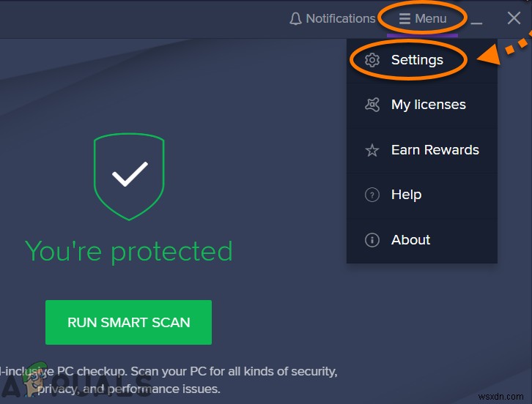Image resolution: width=532 pixels, height=404 pixels.
Task: Click the Notifications bell icon
Action: pyautogui.click(x=296, y=19)
